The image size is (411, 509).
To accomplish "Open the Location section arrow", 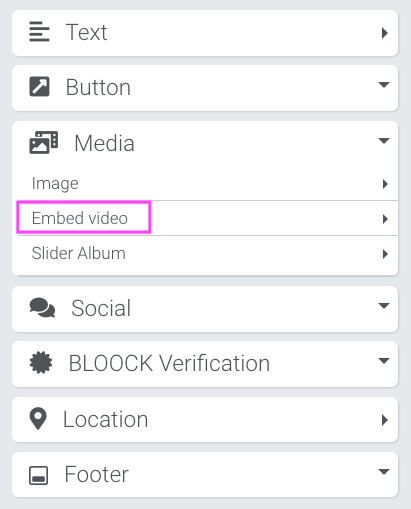I will tap(385, 420).
